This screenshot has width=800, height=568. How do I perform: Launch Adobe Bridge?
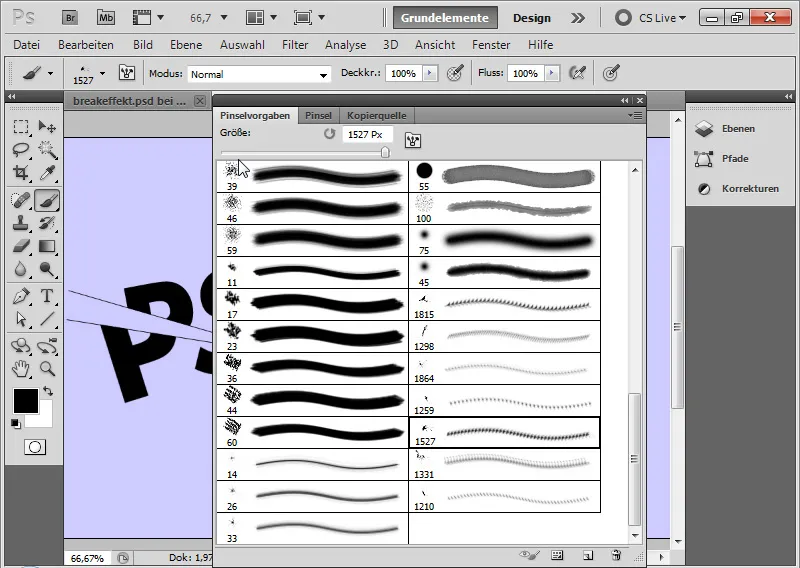(x=70, y=18)
